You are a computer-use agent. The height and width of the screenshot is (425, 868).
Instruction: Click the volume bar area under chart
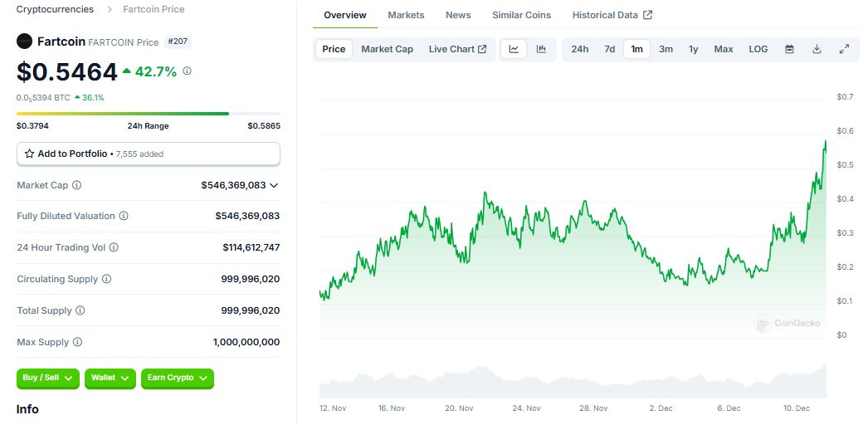click(x=573, y=382)
